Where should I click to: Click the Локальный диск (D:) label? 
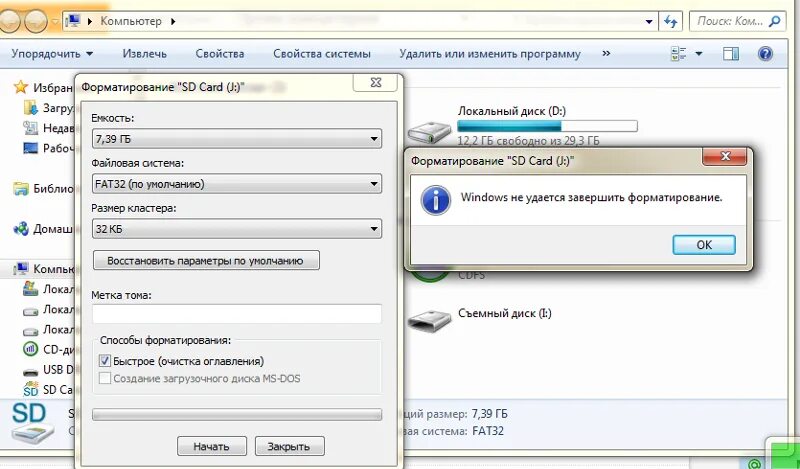512,111
